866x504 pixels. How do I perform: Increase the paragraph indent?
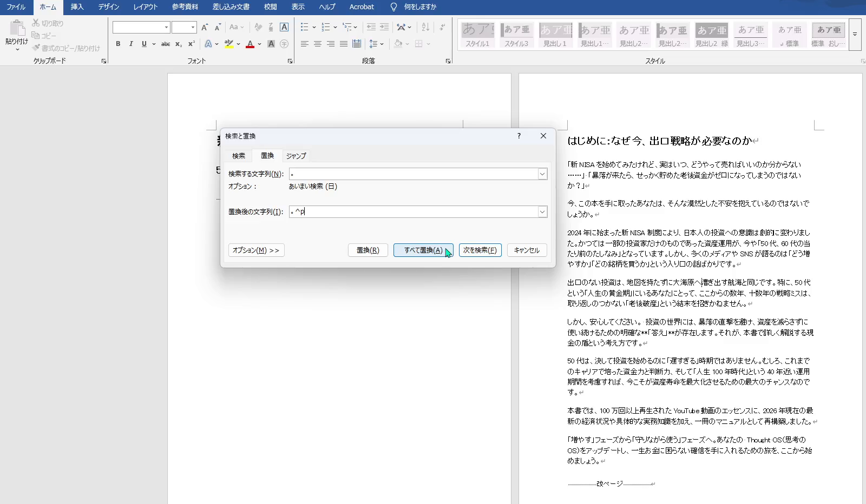(384, 27)
